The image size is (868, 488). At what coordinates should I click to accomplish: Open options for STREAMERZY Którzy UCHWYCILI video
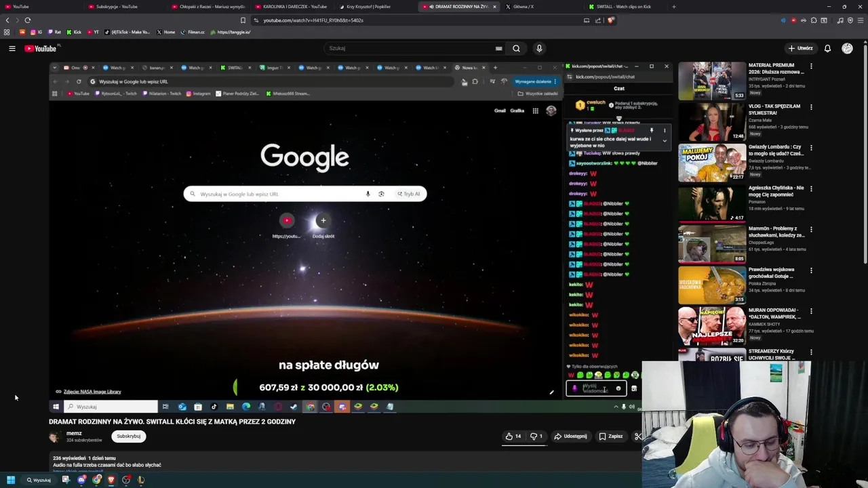[811, 352]
